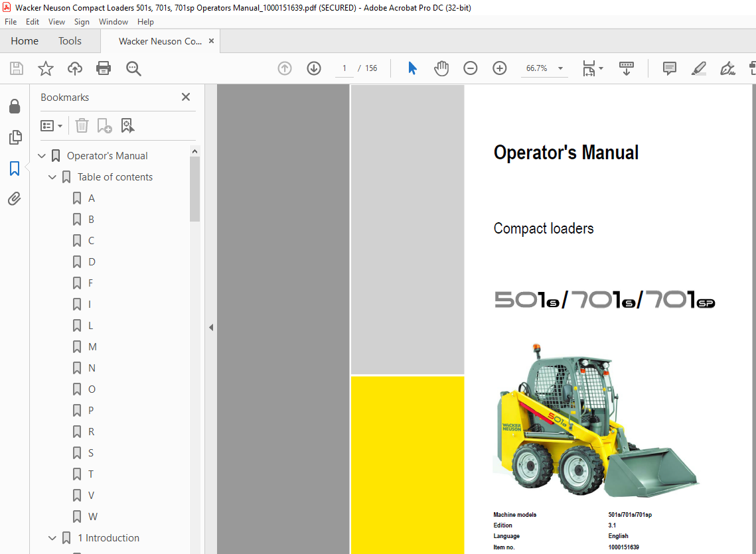756x554 pixels.
Task: Jump to bookmark L
Action: click(x=91, y=326)
